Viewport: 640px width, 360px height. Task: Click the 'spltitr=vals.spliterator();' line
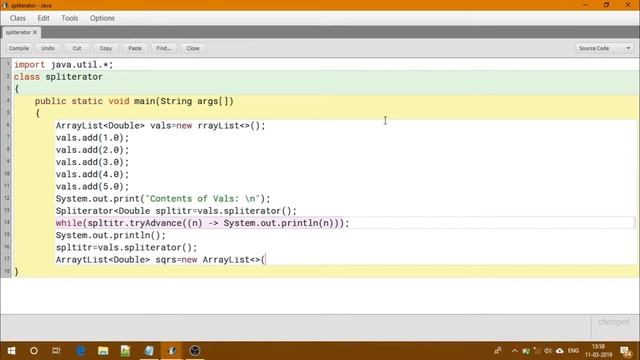point(127,247)
